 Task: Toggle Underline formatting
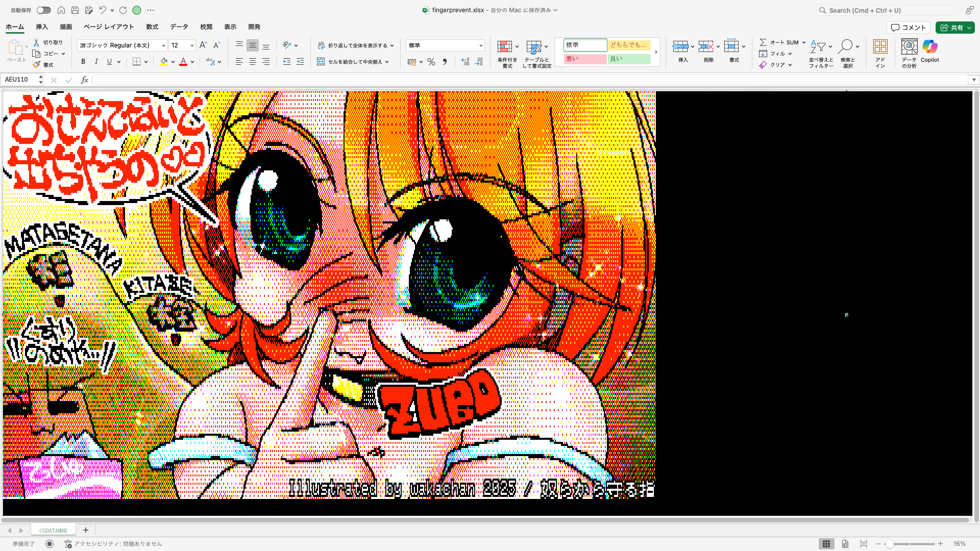(109, 62)
